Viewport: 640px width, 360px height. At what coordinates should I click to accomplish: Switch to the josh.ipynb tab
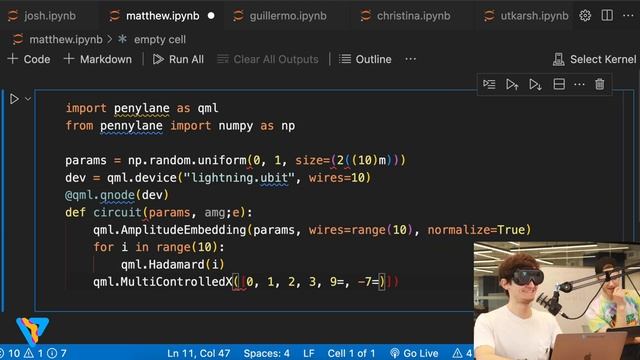(42, 16)
